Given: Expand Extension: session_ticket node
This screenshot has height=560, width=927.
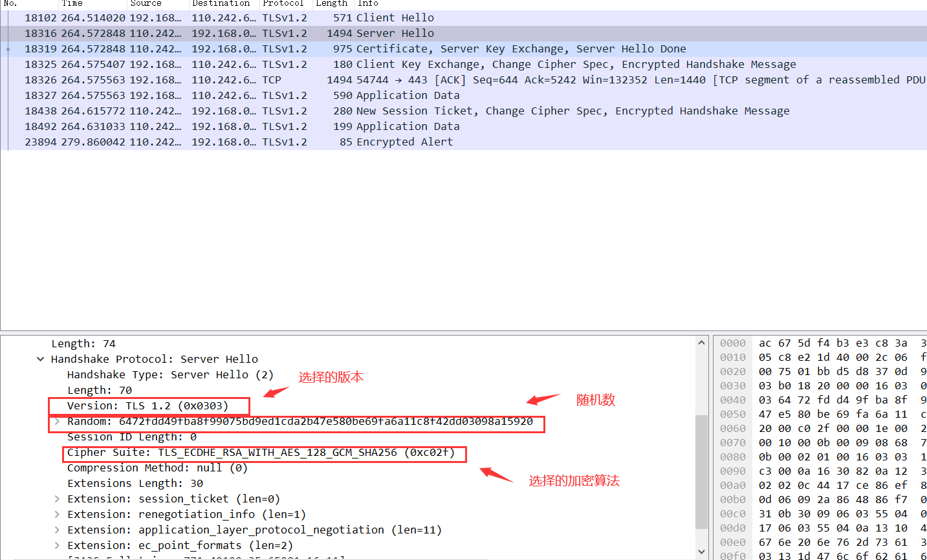Looking at the screenshot, I should 57,499.
